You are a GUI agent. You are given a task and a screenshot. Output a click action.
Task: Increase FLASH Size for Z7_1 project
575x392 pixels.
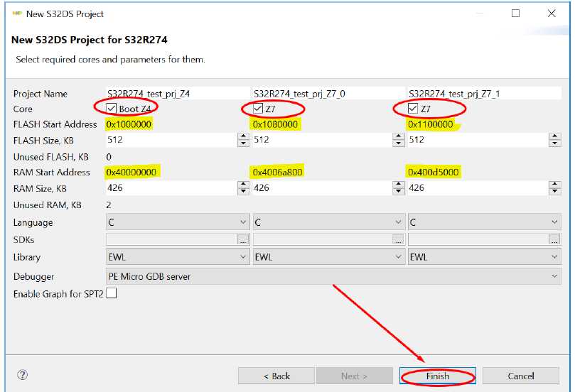click(555, 136)
